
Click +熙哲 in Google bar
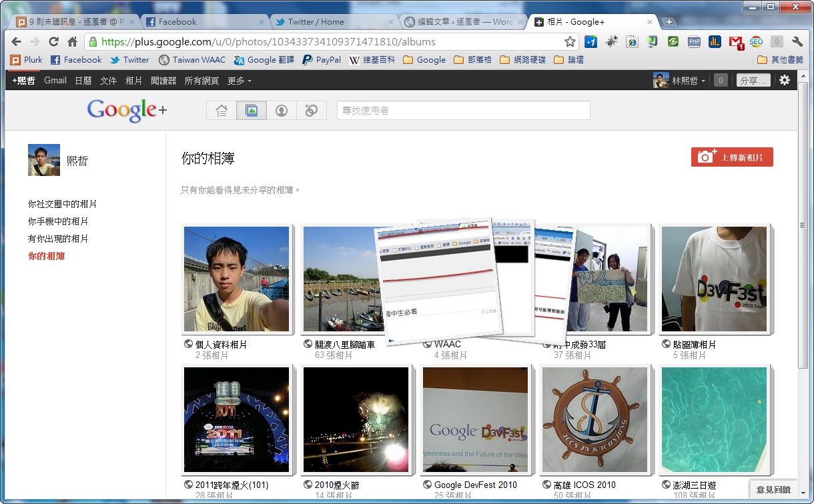point(23,81)
